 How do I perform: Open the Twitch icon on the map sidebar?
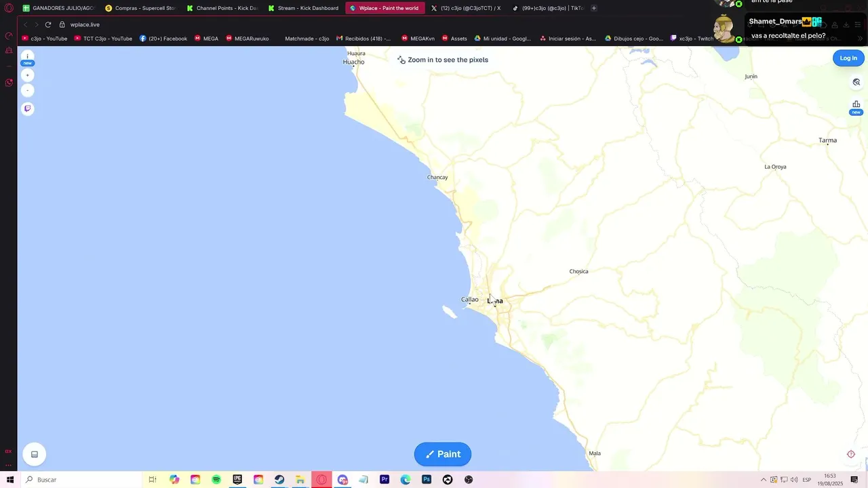(x=27, y=108)
